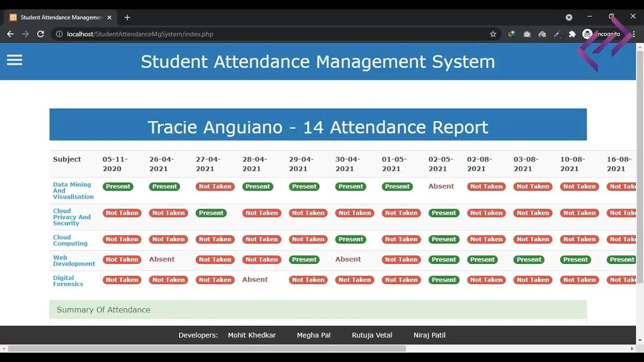The height and width of the screenshot is (362, 644).
Task: Click Absent in the Digital Forensics row
Action: [255, 280]
